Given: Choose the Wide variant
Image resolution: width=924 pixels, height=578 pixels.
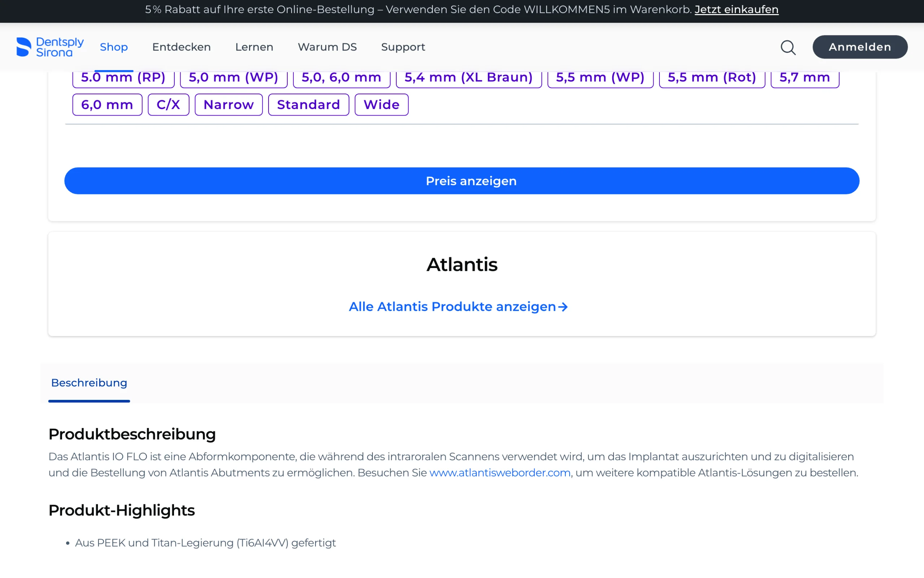Looking at the screenshot, I should tap(382, 105).
